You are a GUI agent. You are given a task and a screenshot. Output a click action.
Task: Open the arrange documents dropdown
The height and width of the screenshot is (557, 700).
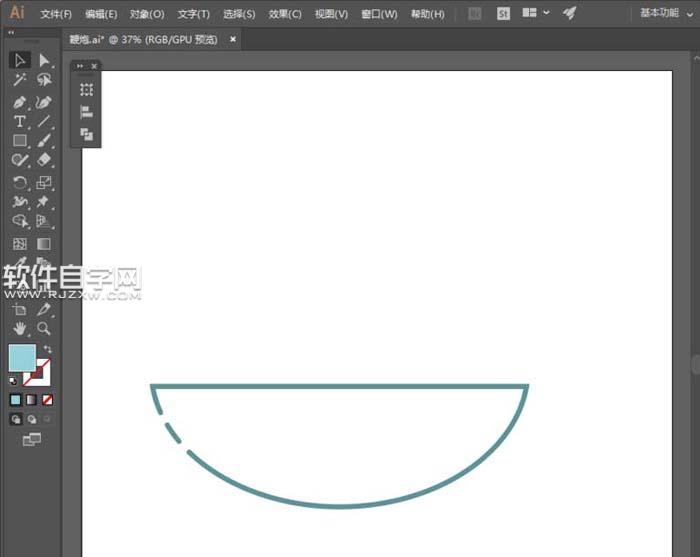click(x=535, y=14)
